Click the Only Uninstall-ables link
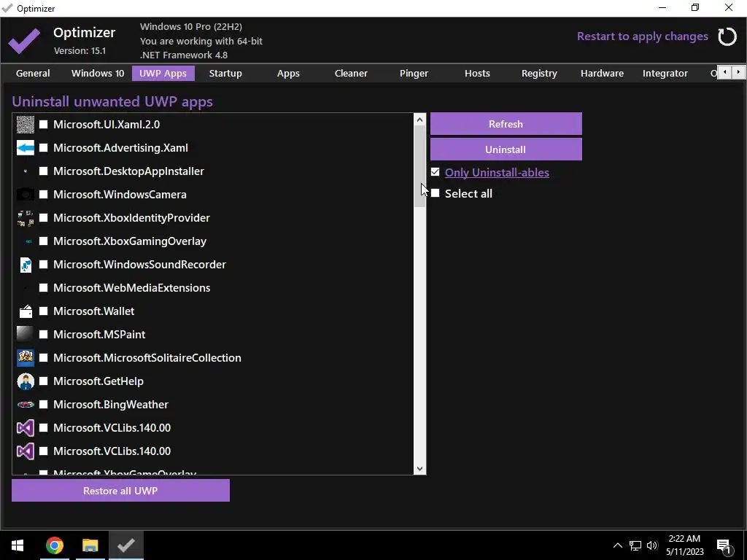 coord(497,172)
